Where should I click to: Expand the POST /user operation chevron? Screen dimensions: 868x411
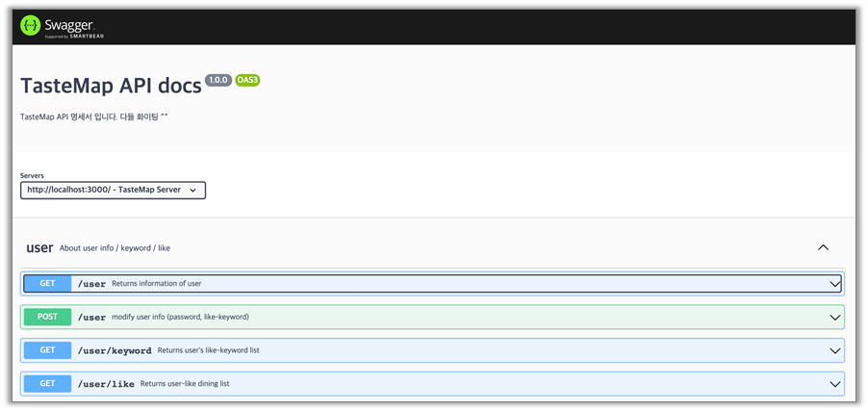pyautogui.click(x=834, y=318)
